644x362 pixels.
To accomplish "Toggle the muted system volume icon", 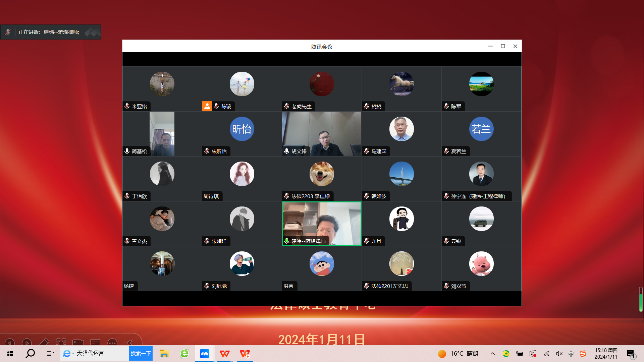I will click(559, 354).
